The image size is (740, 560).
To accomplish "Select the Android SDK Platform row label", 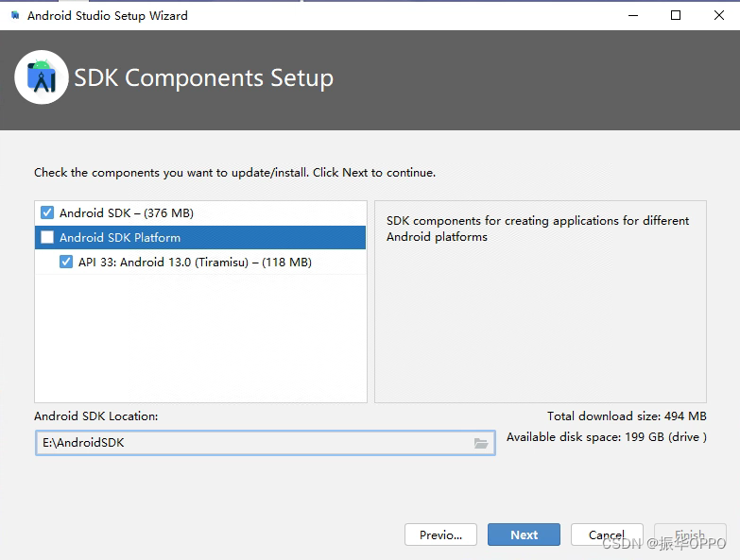I will [120, 238].
